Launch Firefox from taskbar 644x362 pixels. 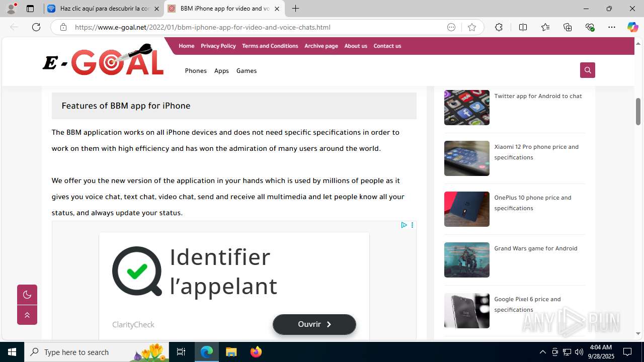pos(256,352)
